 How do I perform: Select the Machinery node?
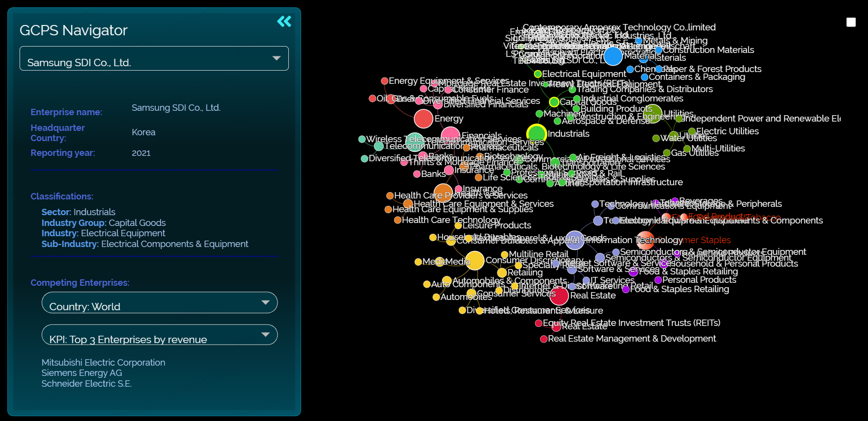click(540, 114)
